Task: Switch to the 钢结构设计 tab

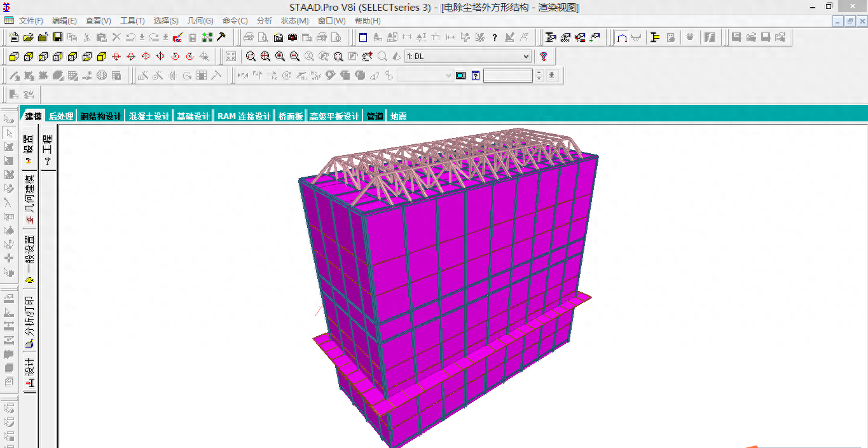Action: tap(101, 116)
